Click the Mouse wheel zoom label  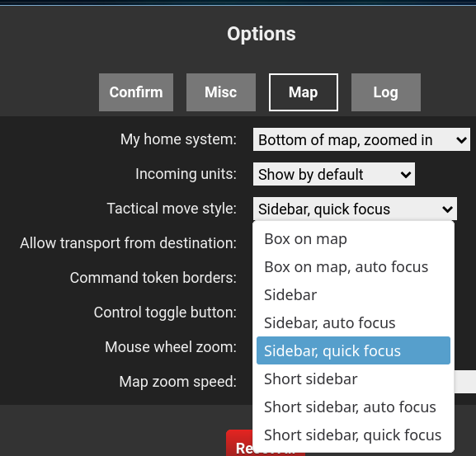tap(171, 347)
